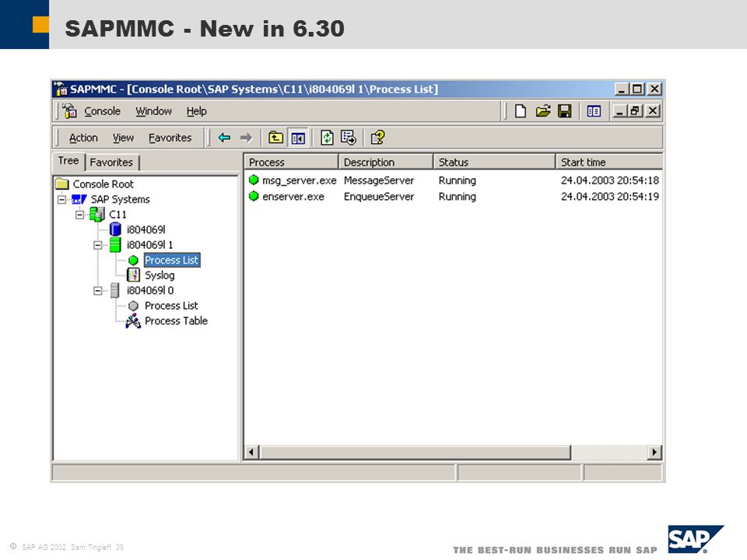This screenshot has height=560, width=747.
Task: Click the new window icon beside Save
Action: (594, 111)
